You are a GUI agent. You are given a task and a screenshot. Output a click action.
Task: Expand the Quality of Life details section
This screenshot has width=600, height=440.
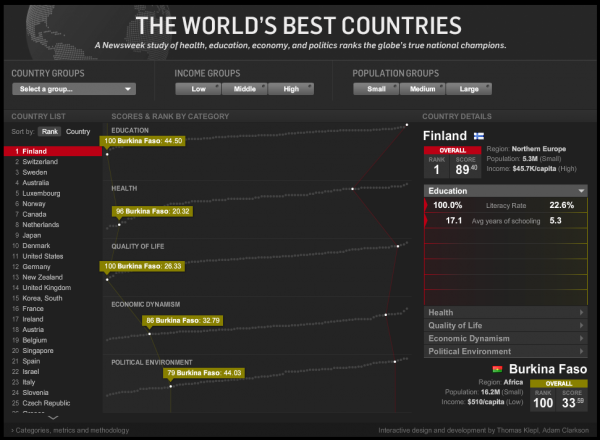coord(505,326)
